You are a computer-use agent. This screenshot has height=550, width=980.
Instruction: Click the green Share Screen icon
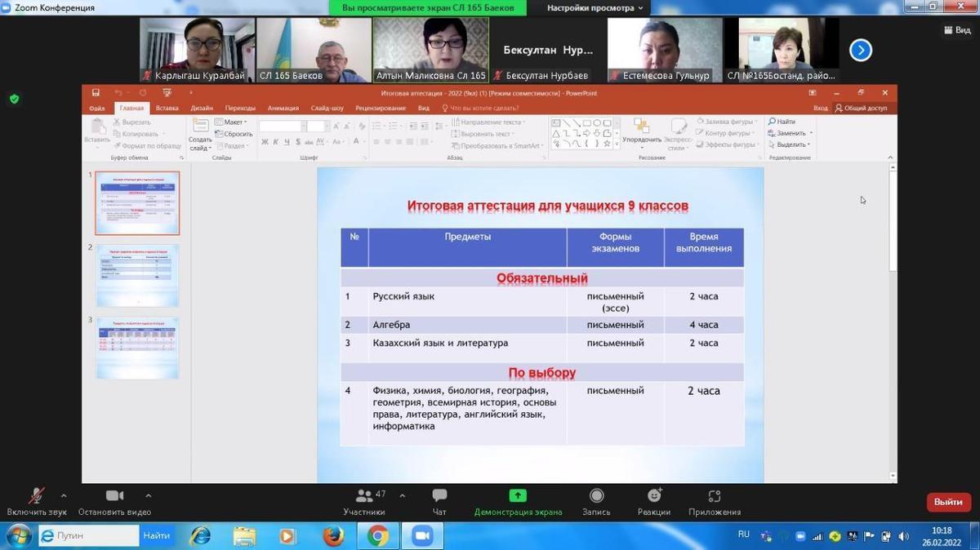pos(518,496)
